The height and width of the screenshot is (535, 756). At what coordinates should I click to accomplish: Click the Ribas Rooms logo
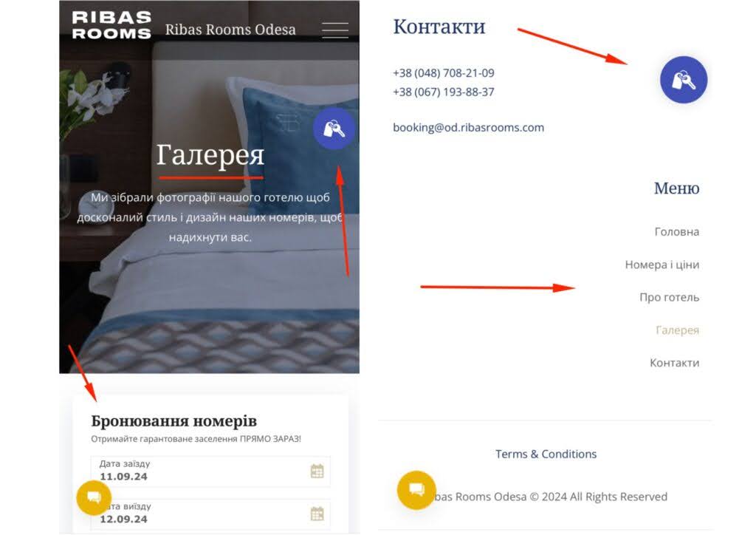tap(111, 25)
